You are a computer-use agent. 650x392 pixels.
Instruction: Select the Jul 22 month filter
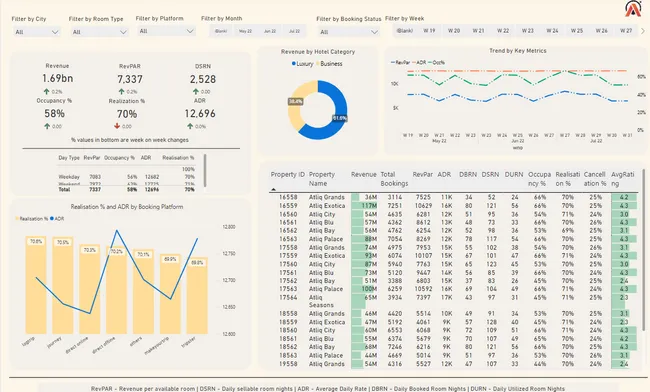[x=294, y=31]
